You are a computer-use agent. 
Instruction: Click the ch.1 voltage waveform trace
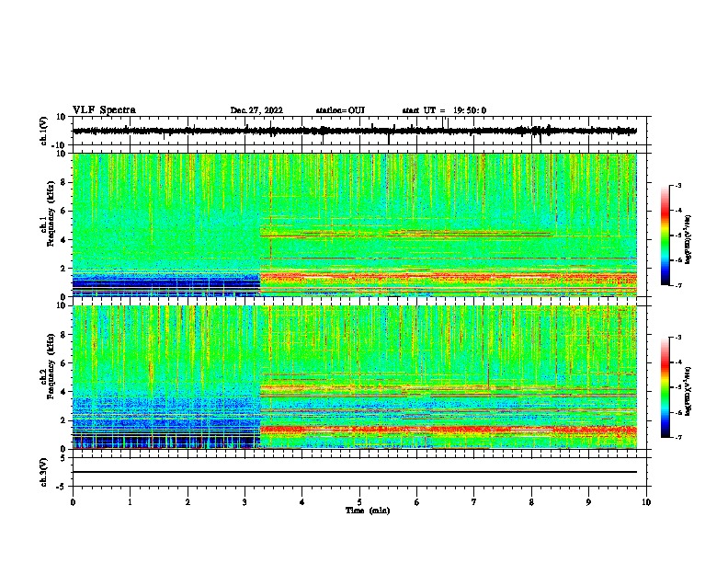[355, 131]
